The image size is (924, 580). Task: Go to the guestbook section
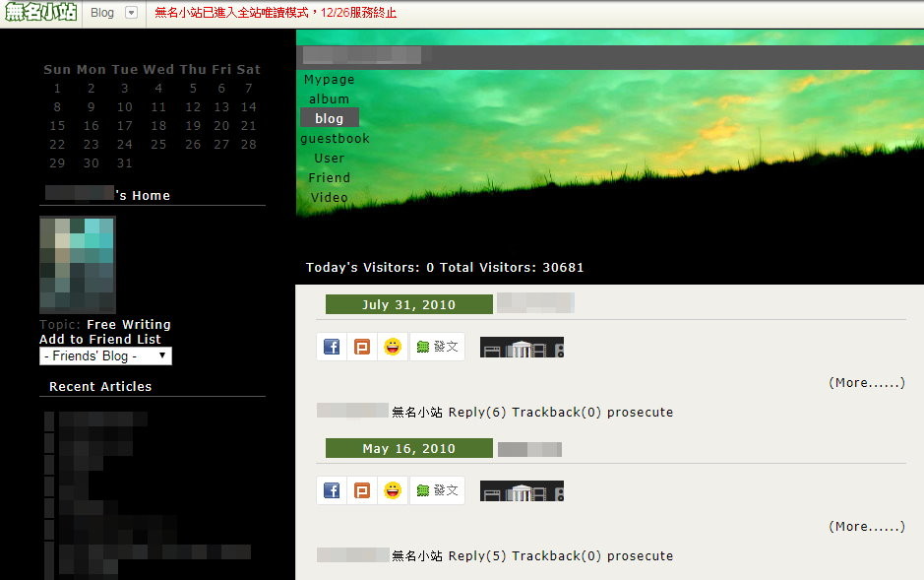(x=335, y=138)
